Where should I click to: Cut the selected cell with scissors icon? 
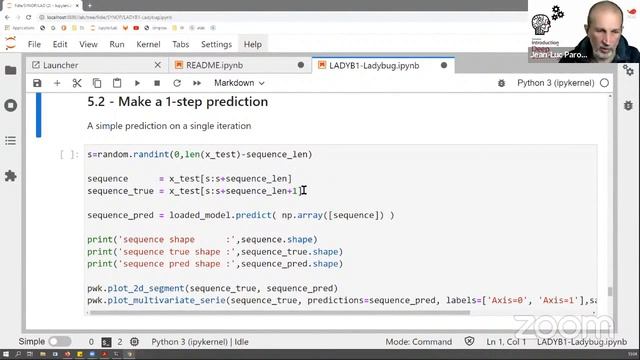(77, 83)
